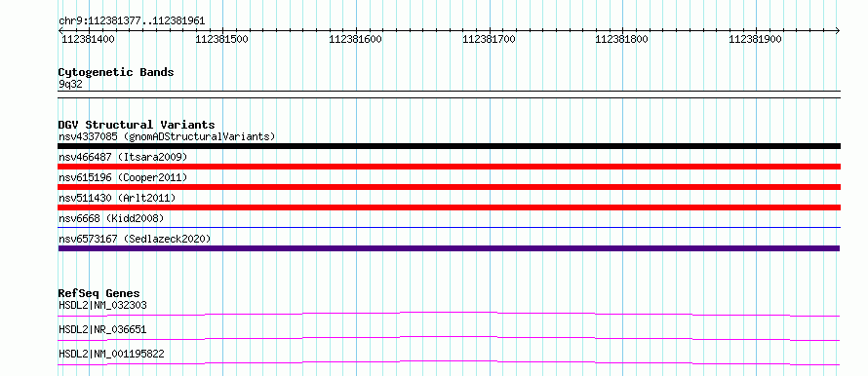This screenshot has height=376, width=868.
Task: Click the thin blue nsv6668 Kidd2008 line
Action: point(449,227)
